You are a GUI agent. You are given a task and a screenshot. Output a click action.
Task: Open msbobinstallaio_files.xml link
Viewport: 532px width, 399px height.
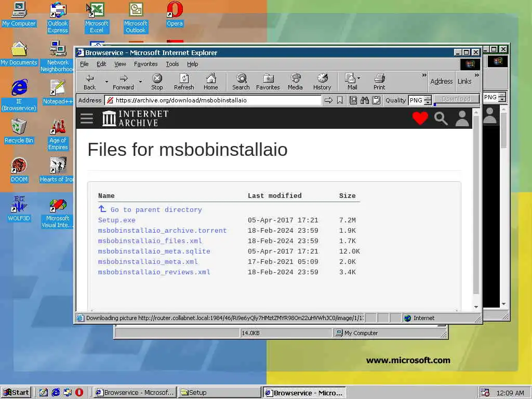tap(150, 241)
